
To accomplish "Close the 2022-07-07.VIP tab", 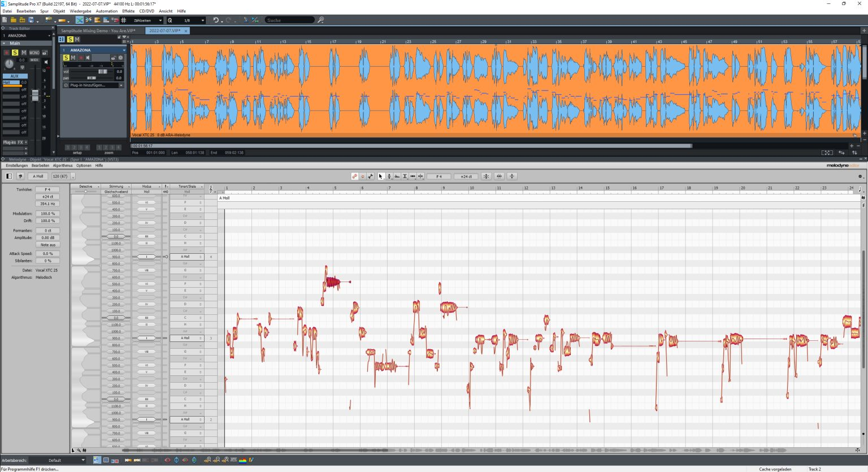I will (x=186, y=31).
